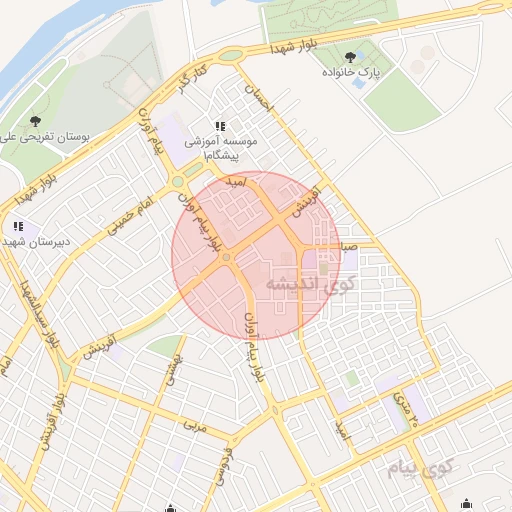
Task: Click the بهشتی street label
Action: [x=175, y=370]
